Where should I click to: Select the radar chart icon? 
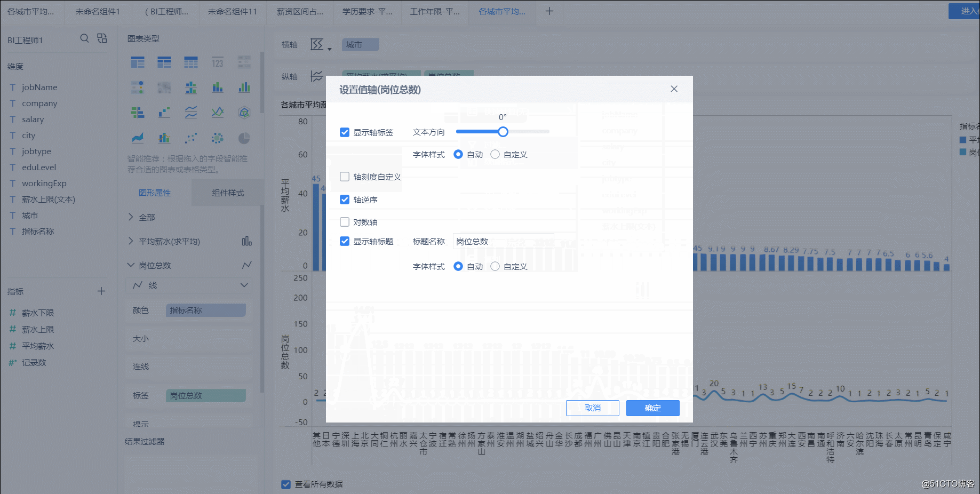(244, 112)
